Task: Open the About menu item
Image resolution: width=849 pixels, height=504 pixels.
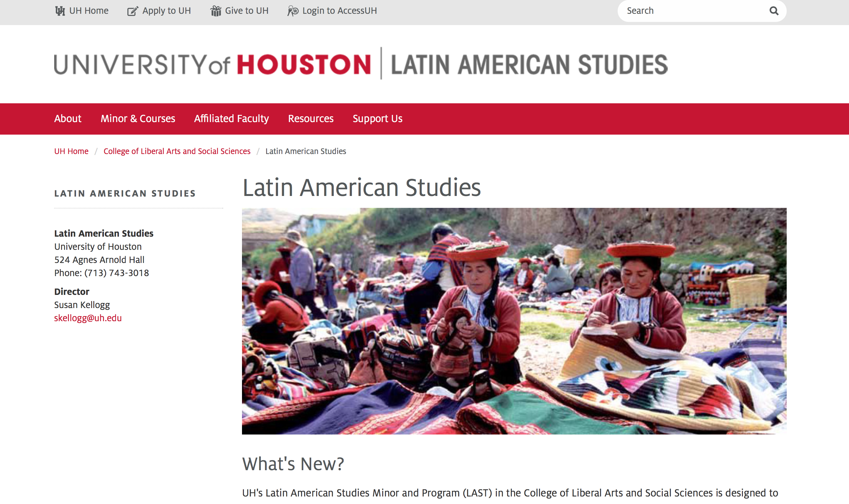Action: [68, 119]
